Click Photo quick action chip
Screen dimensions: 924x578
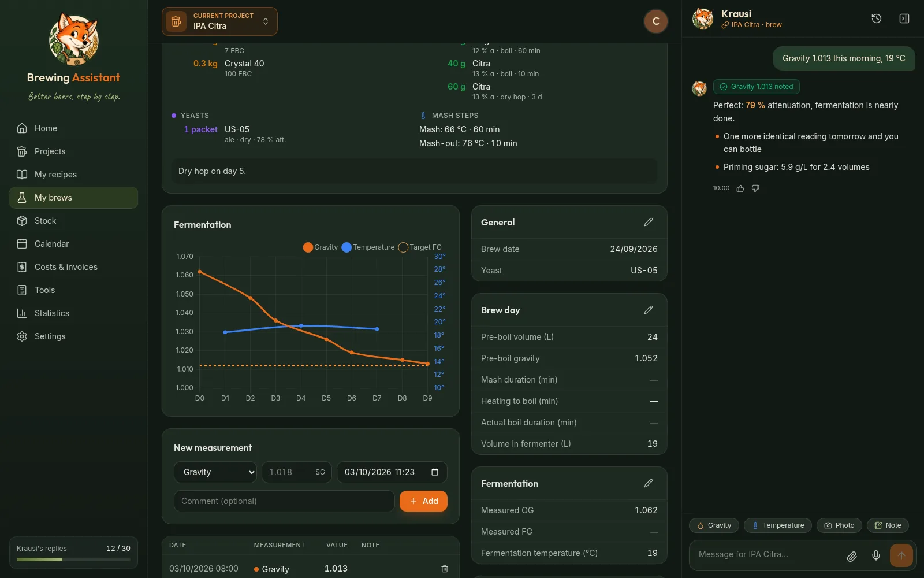click(x=839, y=525)
